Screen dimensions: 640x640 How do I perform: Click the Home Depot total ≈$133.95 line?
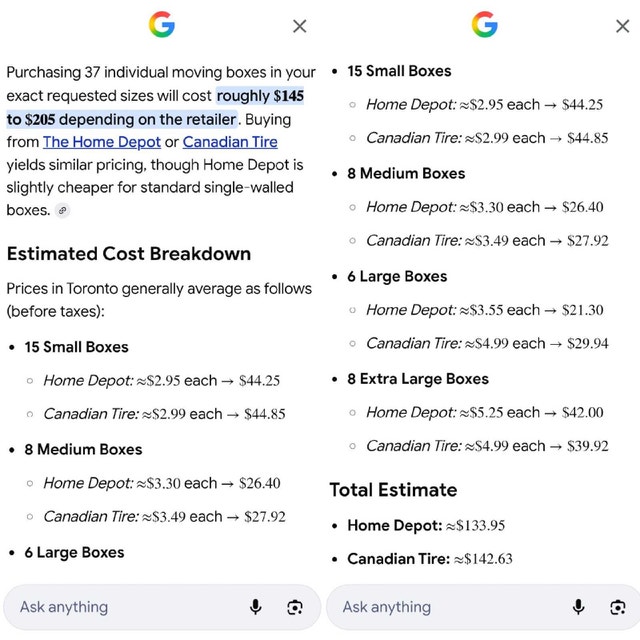click(x=426, y=525)
